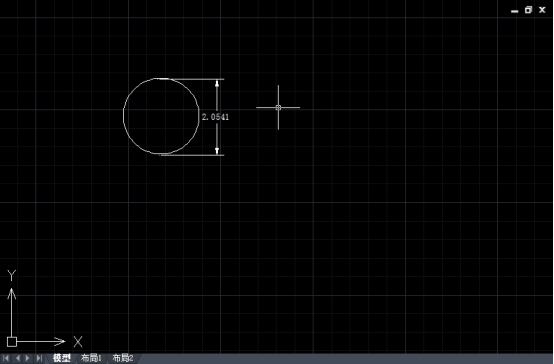Click the next layout tab arrow
The image size is (554, 364).
tap(28, 358)
